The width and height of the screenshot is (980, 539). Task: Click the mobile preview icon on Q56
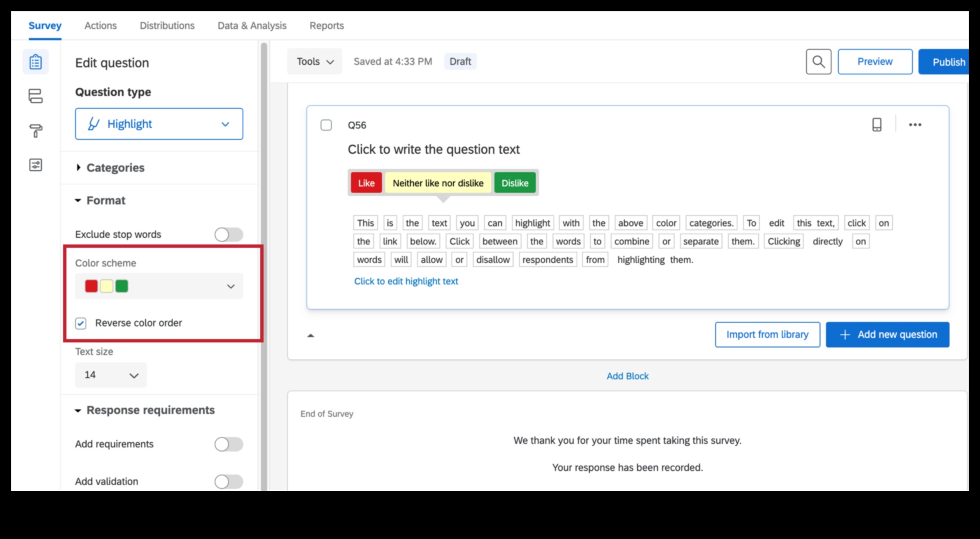point(876,124)
